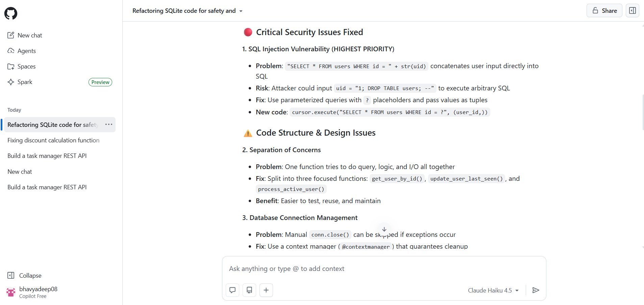Select the Fixing discount calculation function chat
Image resolution: width=644 pixels, height=305 pixels.
pyautogui.click(x=53, y=140)
